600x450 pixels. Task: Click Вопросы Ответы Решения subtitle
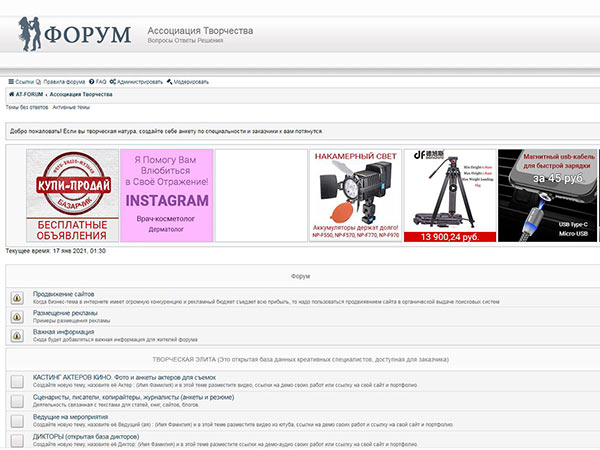point(185,41)
